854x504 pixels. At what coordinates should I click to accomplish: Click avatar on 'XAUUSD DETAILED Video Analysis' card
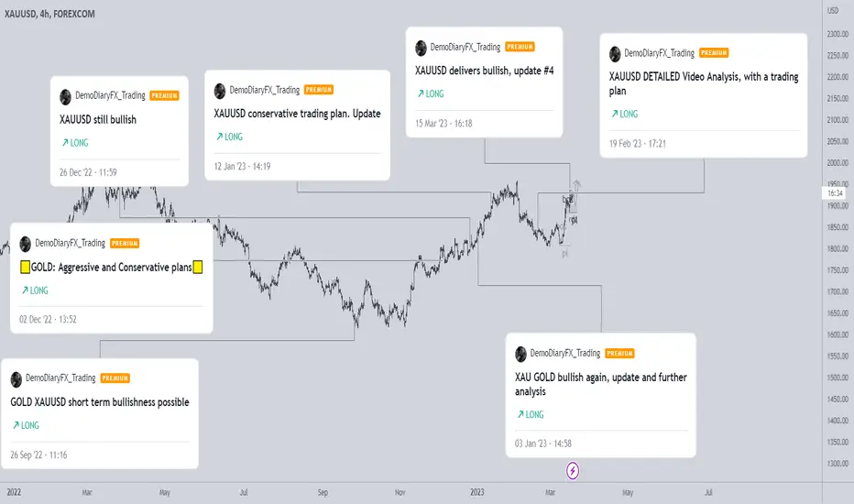coord(615,54)
